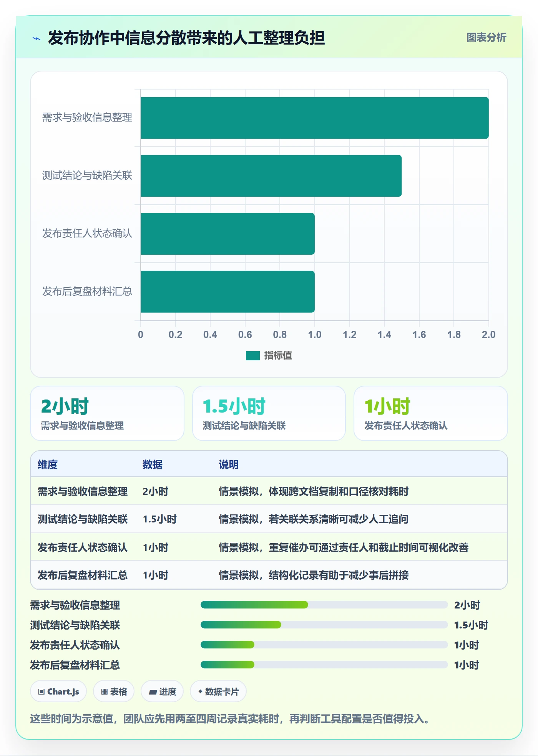Click the 2.0 tick label on the chart axis
The image size is (538, 756).
point(488,335)
